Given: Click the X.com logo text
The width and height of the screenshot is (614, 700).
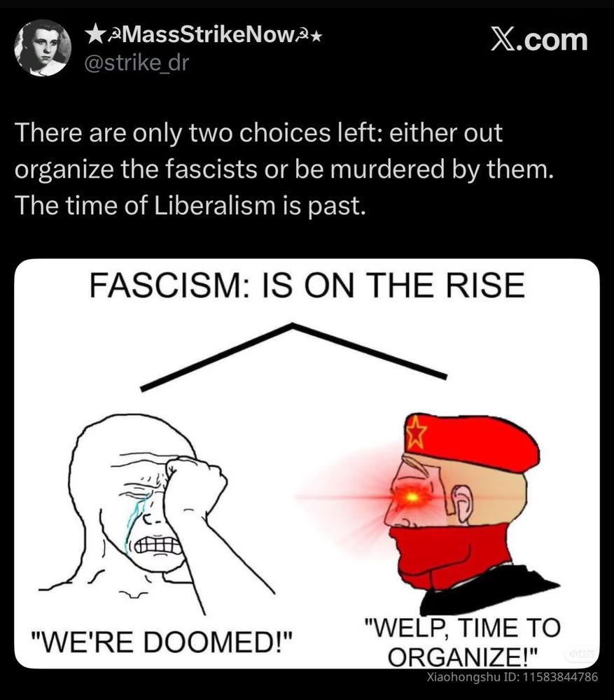Looking at the screenshot, I should click(x=539, y=39).
